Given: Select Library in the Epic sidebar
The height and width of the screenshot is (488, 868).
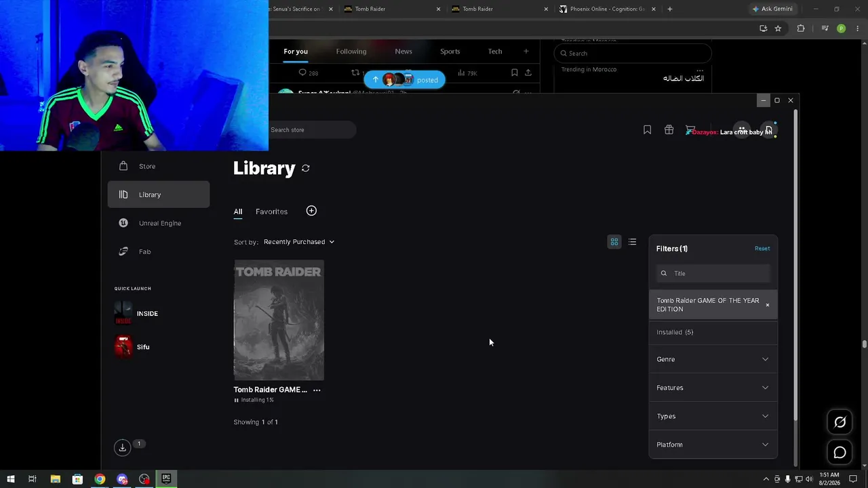Looking at the screenshot, I should [x=159, y=195].
